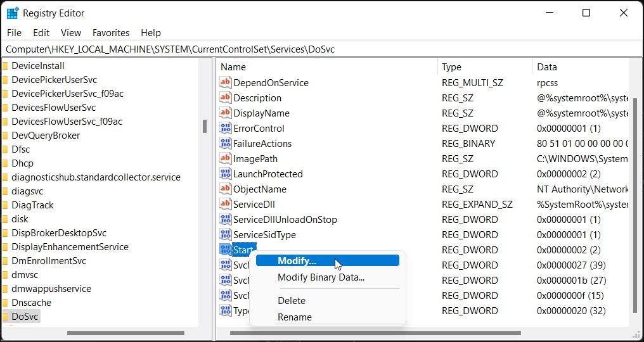The height and width of the screenshot is (342, 644).
Task: Click the ServiceSidType DWORD value icon
Action: tap(226, 234)
